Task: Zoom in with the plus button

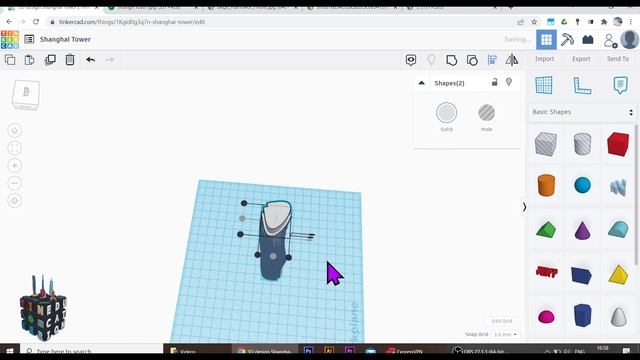Action: click(15, 166)
